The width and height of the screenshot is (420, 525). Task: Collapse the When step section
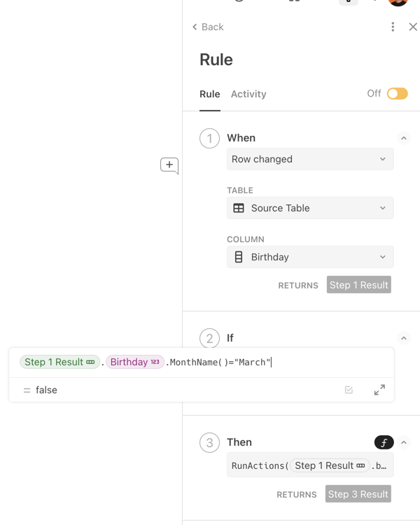pos(404,139)
